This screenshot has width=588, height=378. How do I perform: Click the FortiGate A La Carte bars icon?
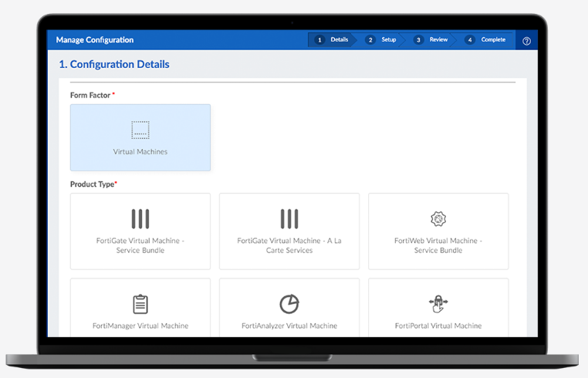289,218
